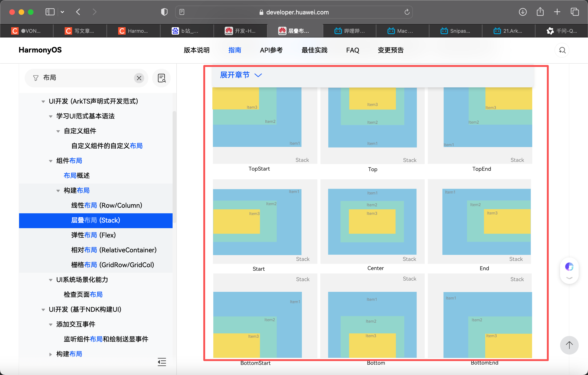This screenshot has height=375, width=588.
Task: Open a new tab with the plus icon
Action: coord(557,12)
